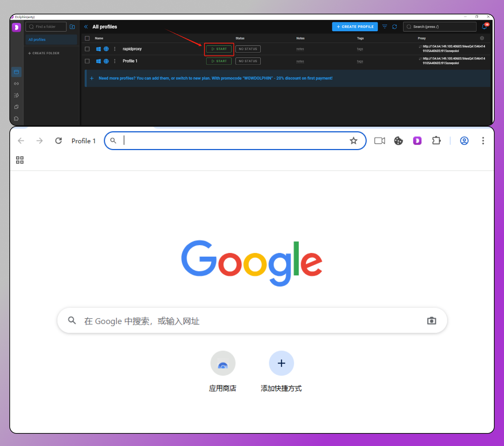Focus the profile Search field
Screen dimensions: 504x446
click(x=440, y=27)
